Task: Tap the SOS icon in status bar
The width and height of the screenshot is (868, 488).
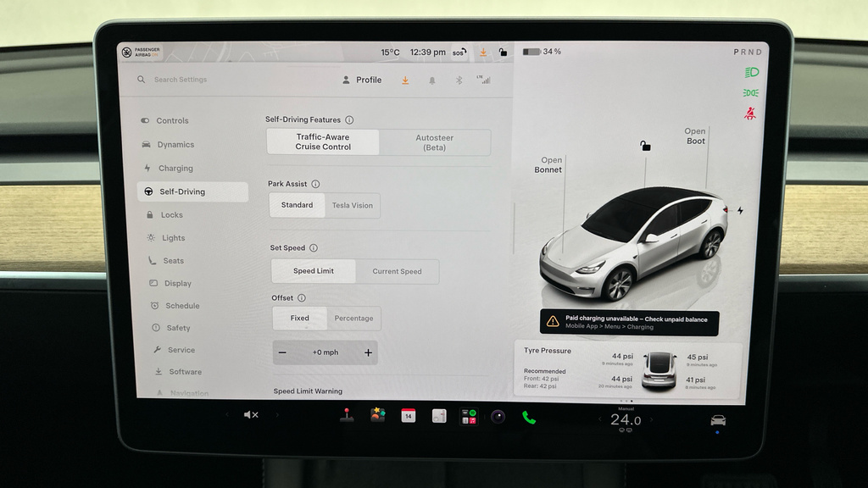Action: click(459, 53)
